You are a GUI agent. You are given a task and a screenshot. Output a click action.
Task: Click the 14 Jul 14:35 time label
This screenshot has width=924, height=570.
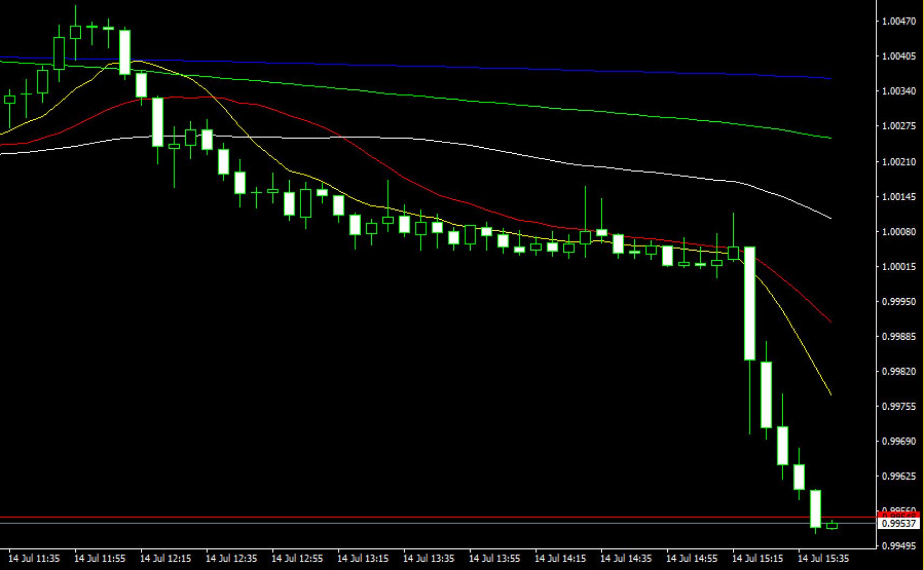(626, 558)
